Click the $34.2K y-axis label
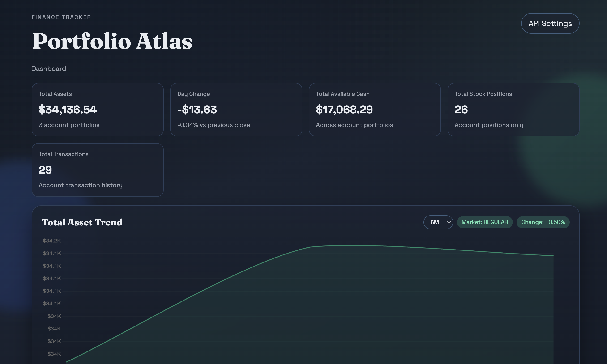Image resolution: width=607 pixels, height=364 pixels. 52,241
